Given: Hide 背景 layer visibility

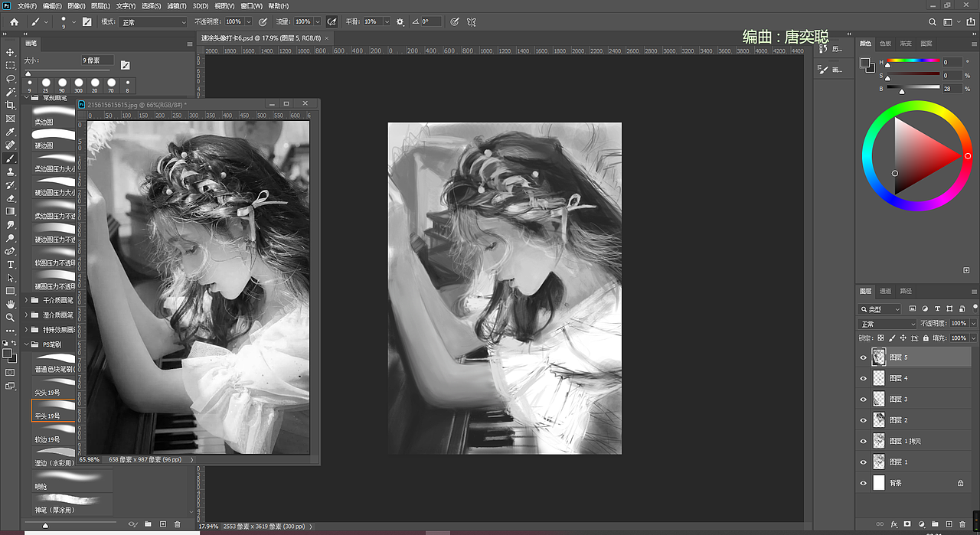Looking at the screenshot, I should [864, 483].
